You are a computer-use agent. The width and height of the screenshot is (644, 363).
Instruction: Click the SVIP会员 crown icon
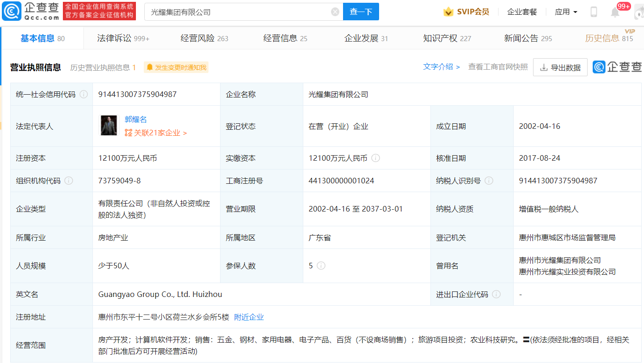coord(448,12)
